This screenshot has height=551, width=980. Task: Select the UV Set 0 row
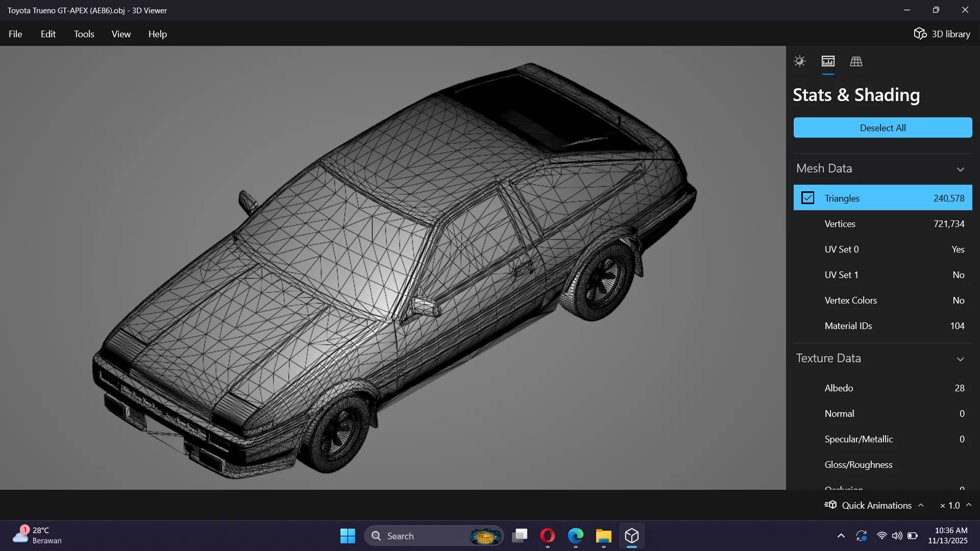[x=883, y=249]
